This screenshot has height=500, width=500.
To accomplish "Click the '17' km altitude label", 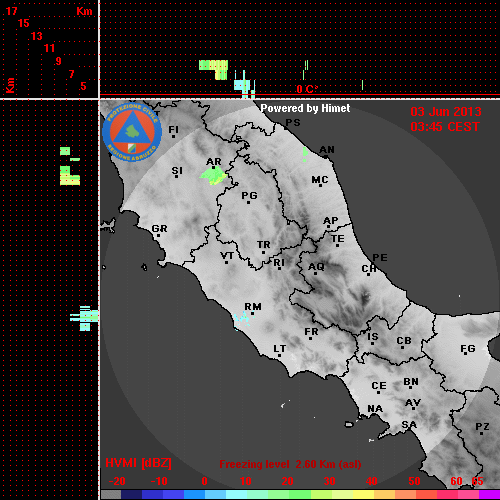I will click(11, 11).
